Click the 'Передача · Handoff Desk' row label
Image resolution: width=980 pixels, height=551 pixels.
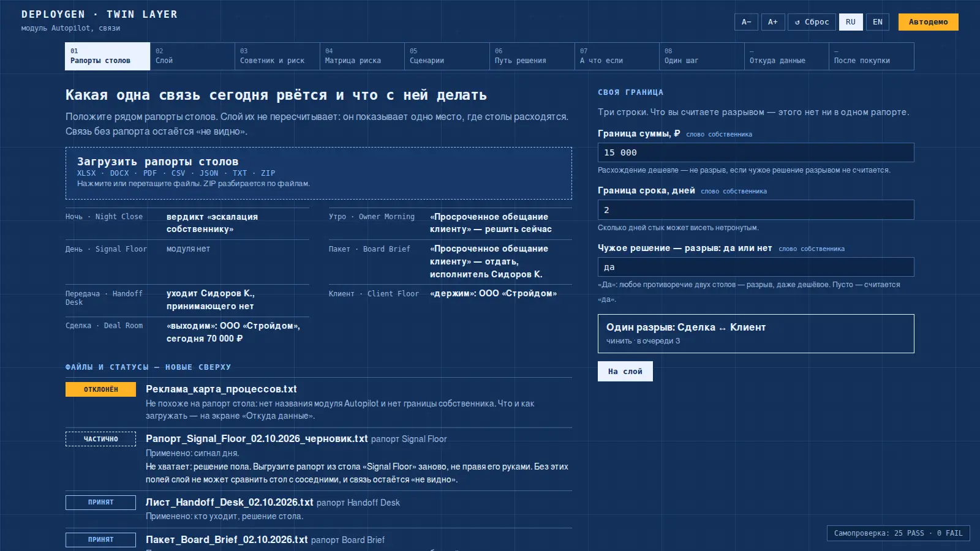(104, 298)
